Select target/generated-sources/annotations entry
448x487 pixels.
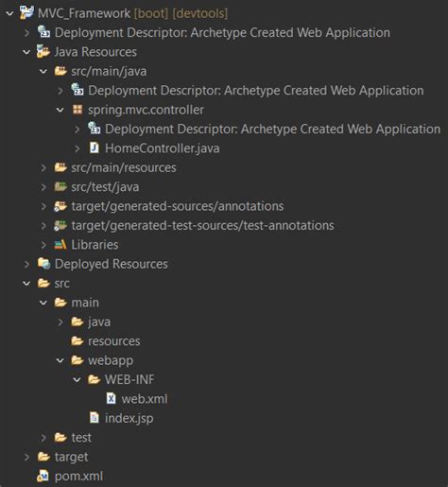178,206
